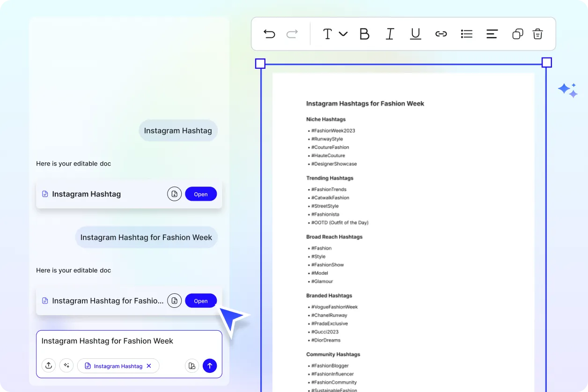Screen dimensions: 588x392
Task: Download the first Instagram Hashtag doc
Action: (x=174, y=194)
